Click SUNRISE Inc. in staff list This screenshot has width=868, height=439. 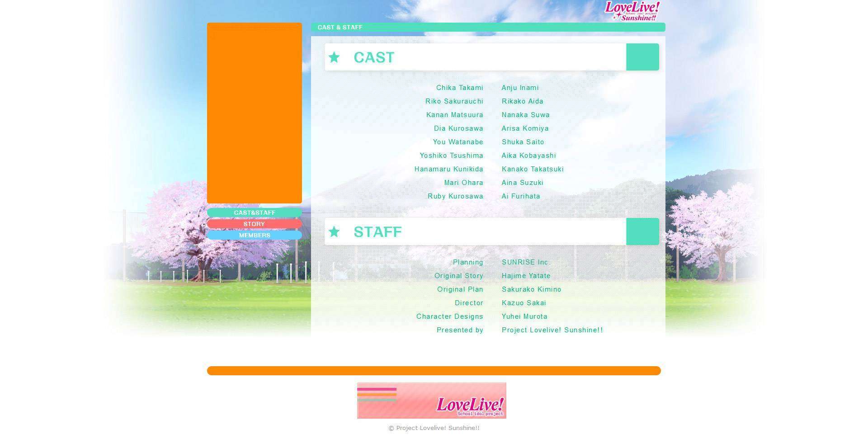tap(525, 262)
